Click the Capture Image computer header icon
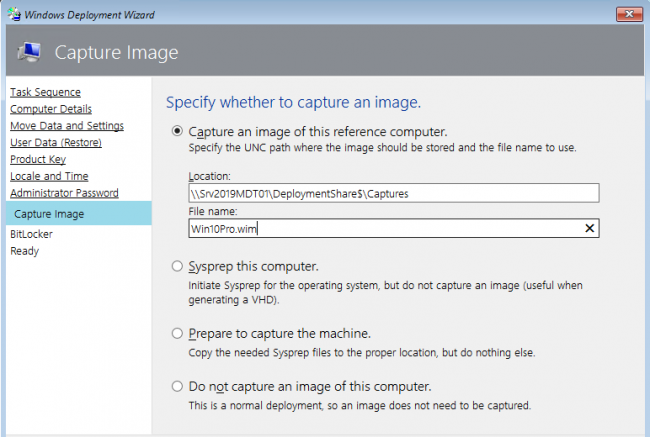The image size is (650, 437). point(29,52)
